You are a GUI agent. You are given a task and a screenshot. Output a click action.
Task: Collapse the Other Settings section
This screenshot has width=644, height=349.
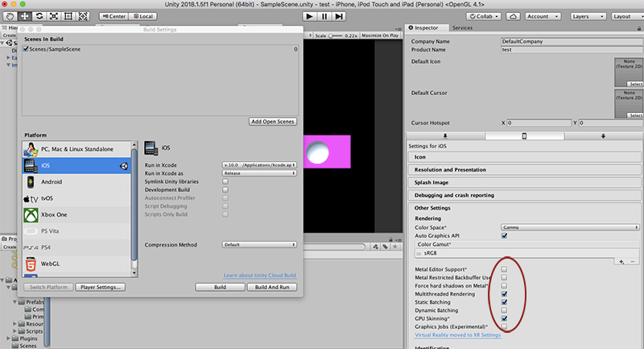click(525, 208)
